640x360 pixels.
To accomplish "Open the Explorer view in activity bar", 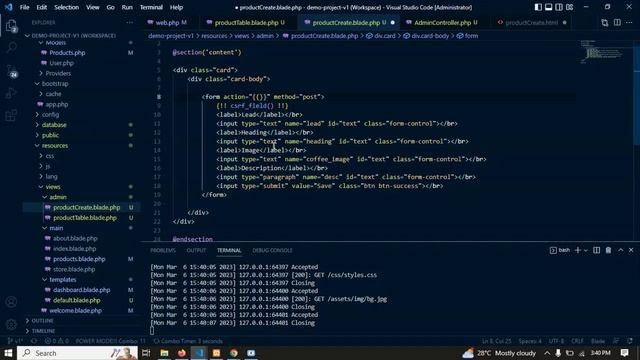I will pos(11,27).
